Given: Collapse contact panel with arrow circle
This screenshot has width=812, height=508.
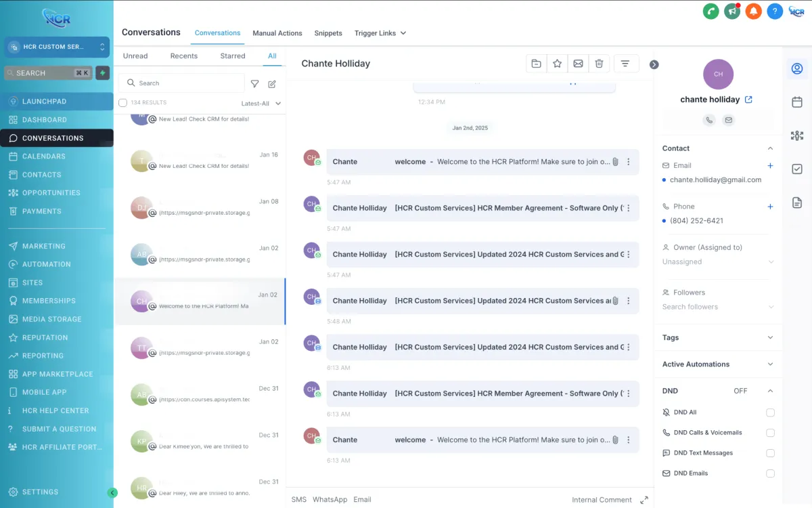Looking at the screenshot, I should click(x=654, y=64).
